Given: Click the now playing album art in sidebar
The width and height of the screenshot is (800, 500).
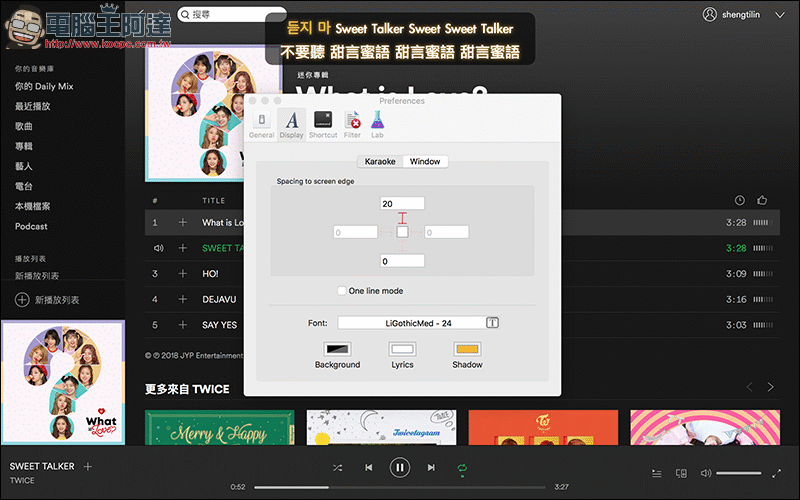Looking at the screenshot, I should pos(63,383).
